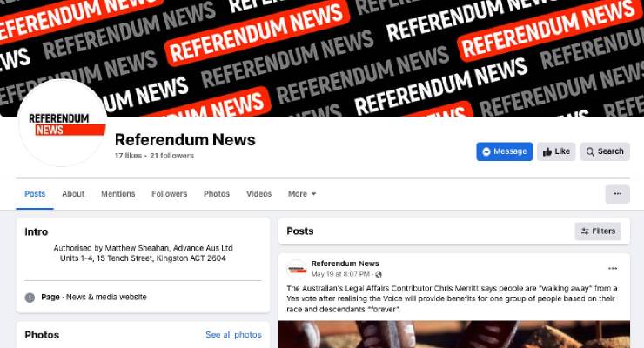Go to the Photos tab
Viewport: 644px width, 348px height.
tap(217, 194)
